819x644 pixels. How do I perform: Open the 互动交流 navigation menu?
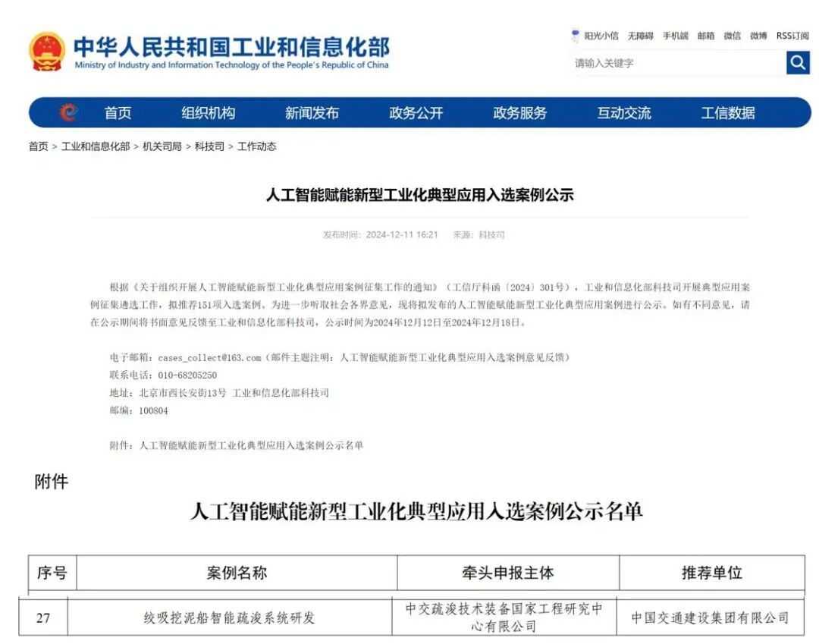click(623, 112)
